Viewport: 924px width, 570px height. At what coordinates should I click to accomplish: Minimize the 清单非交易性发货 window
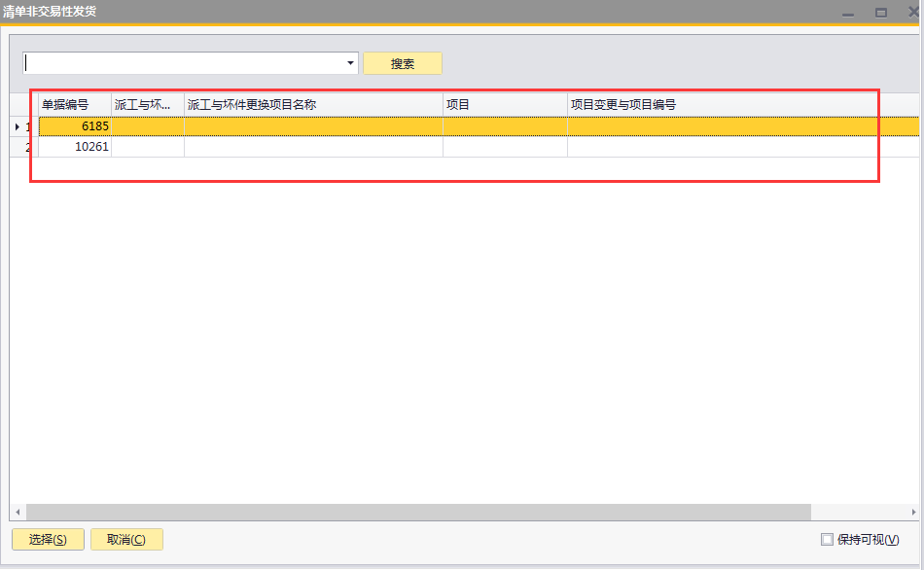point(849,13)
